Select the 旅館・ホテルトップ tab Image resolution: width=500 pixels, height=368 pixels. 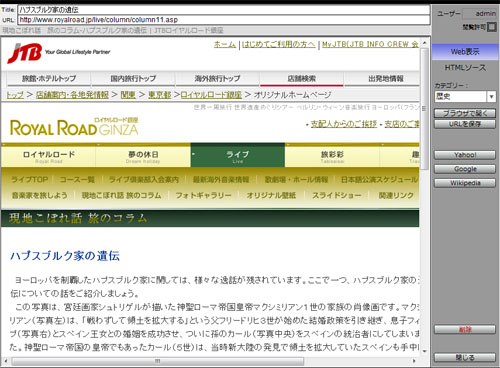[49, 79]
